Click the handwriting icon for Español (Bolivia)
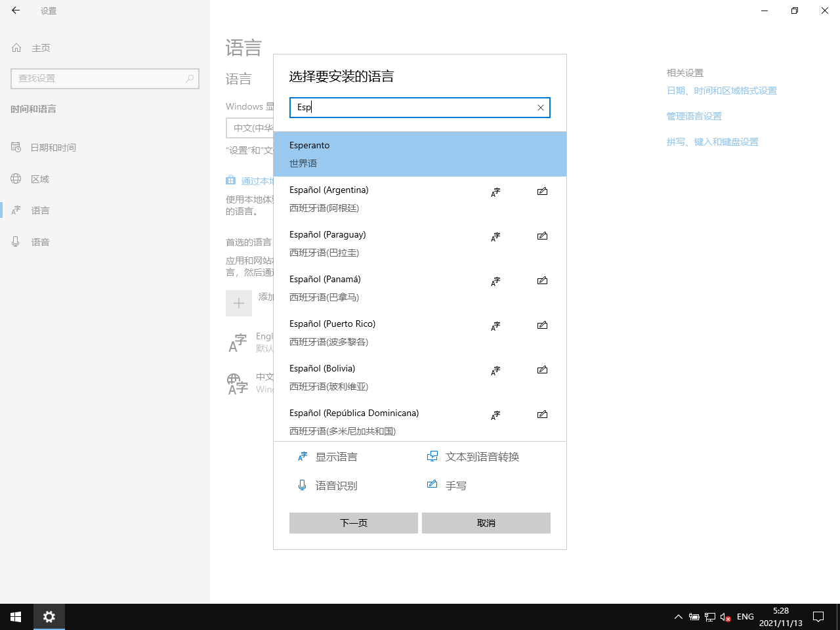This screenshot has width=840, height=630. tap(542, 370)
